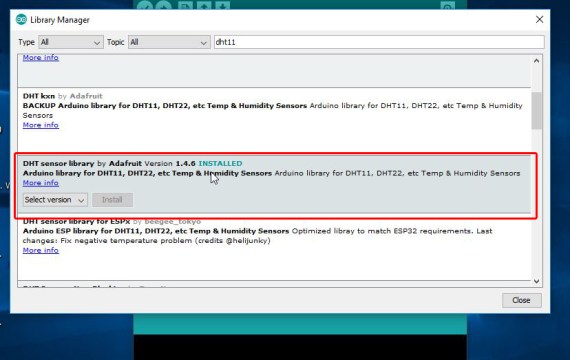Click the Upload icon in the Arduino IDE toolbar
The image size is (570, 360).
tap(164, 5)
